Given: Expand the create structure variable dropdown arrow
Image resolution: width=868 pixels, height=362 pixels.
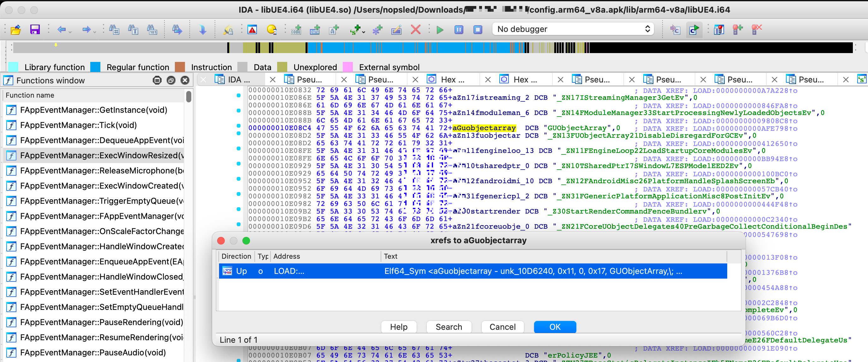Looking at the screenshot, I should point(364,32).
